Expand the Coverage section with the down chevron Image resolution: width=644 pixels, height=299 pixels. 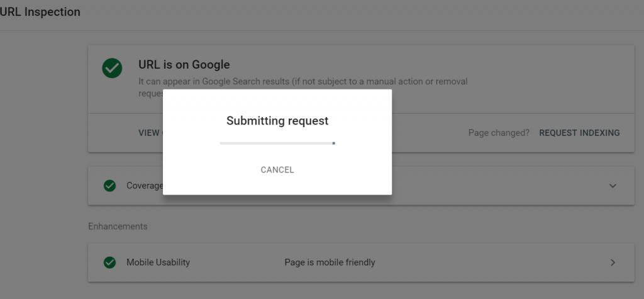click(x=613, y=186)
